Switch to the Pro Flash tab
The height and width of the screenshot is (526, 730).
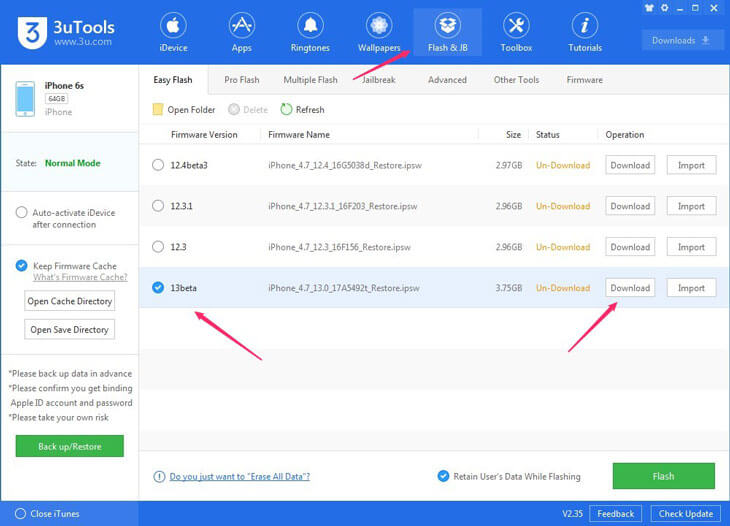pyautogui.click(x=241, y=80)
